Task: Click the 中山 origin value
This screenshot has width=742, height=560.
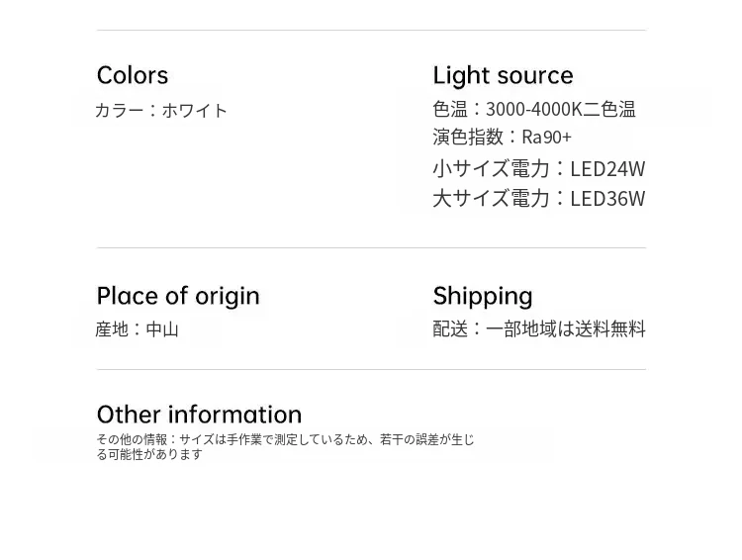Action: tap(161, 329)
